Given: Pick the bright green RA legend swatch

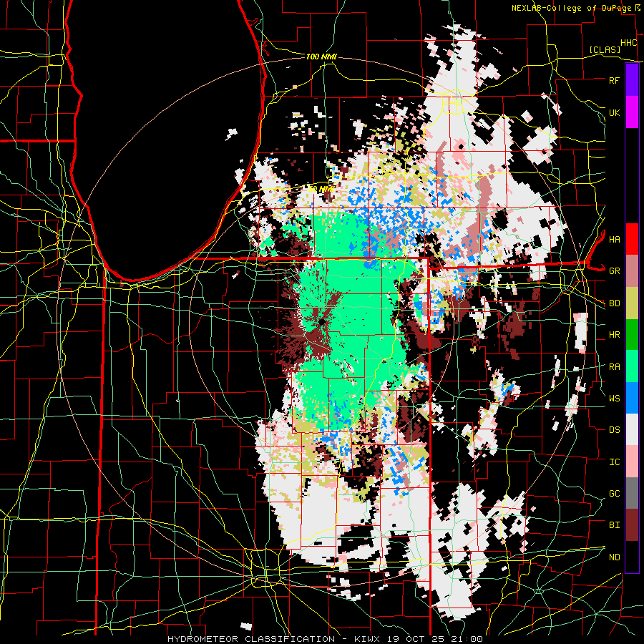Looking at the screenshot, I should point(632,366).
